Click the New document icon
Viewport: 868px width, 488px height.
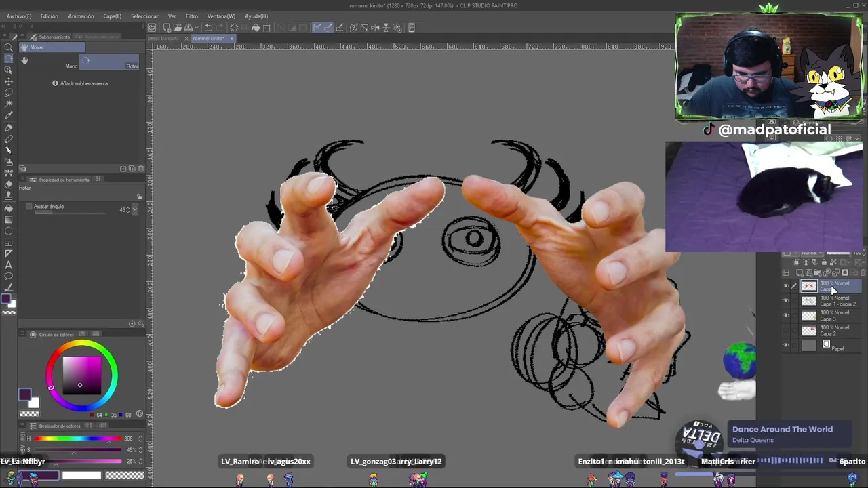click(x=167, y=28)
